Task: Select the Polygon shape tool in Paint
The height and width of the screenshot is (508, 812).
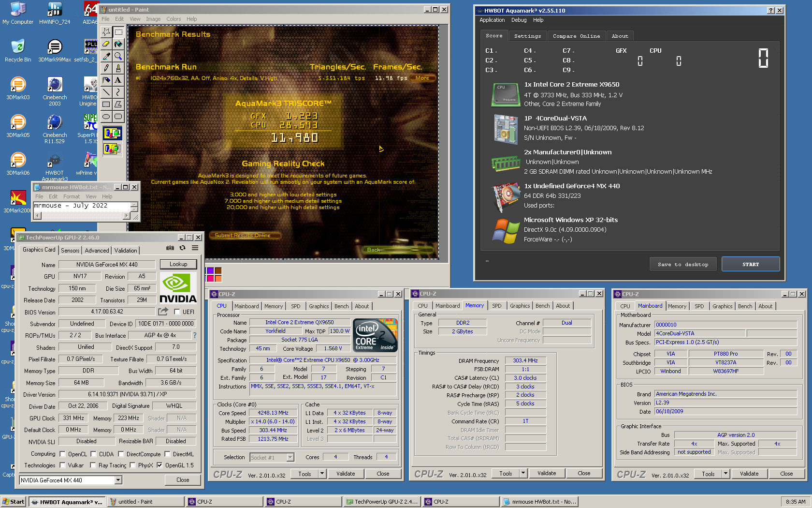Action: click(118, 105)
